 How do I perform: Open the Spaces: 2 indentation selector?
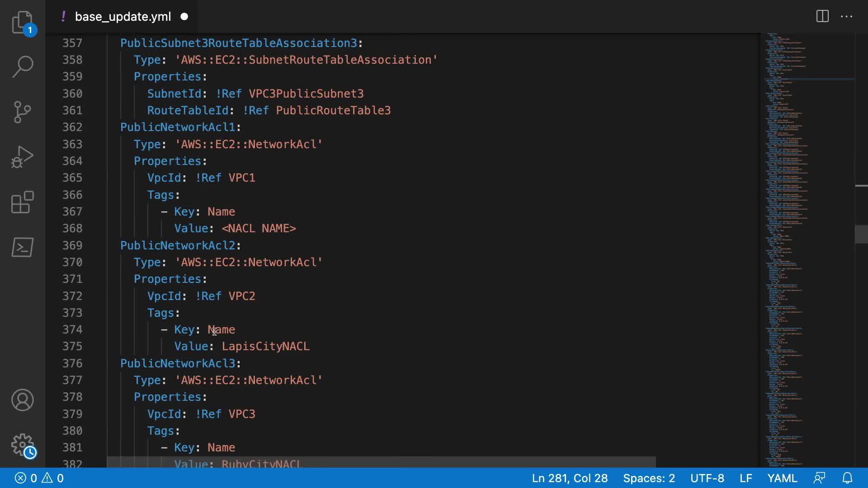(649, 478)
